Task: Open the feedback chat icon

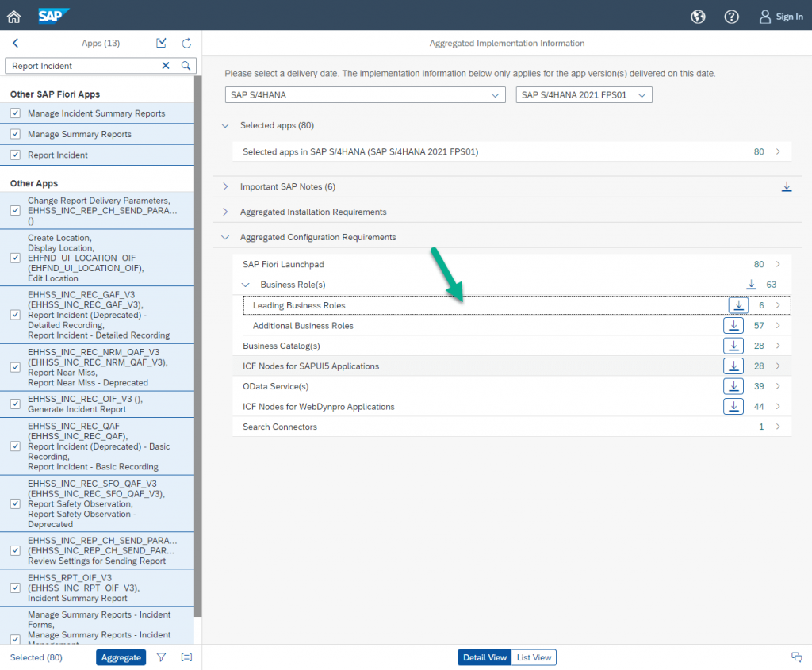Action: tap(796, 657)
